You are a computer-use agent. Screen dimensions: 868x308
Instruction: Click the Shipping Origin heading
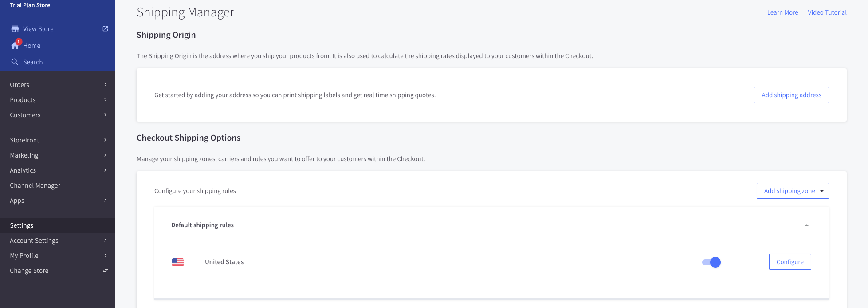coord(166,35)
